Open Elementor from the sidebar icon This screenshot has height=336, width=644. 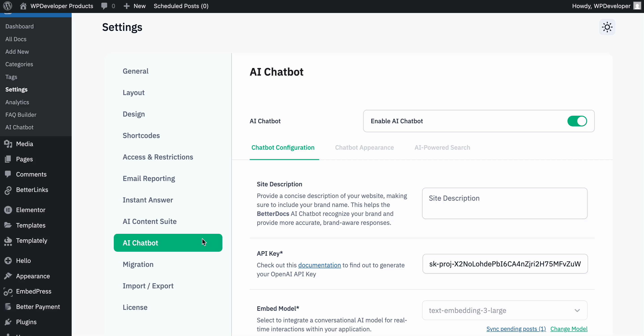tap(8, 210)
